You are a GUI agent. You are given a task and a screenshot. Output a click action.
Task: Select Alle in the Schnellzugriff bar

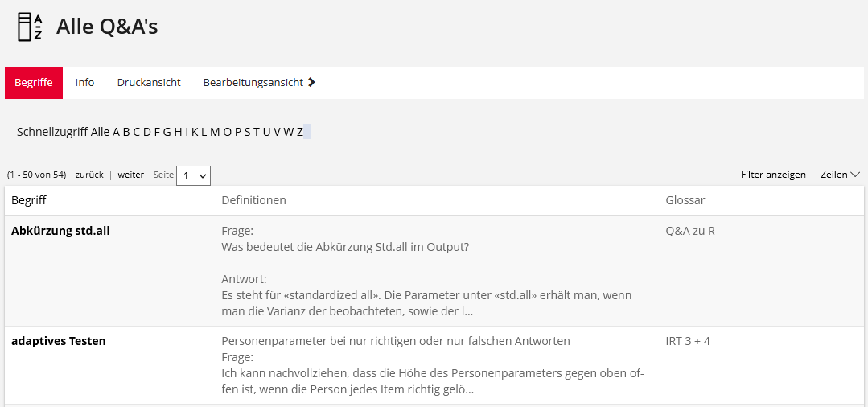pyautogui.click(x=100, y=132)
